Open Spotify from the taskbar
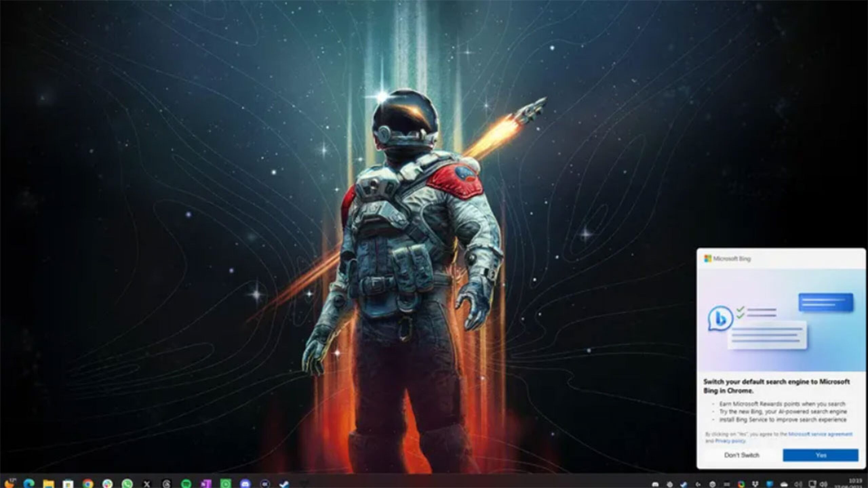This screenshot has height=488, width=868. [x=186, y=484]
